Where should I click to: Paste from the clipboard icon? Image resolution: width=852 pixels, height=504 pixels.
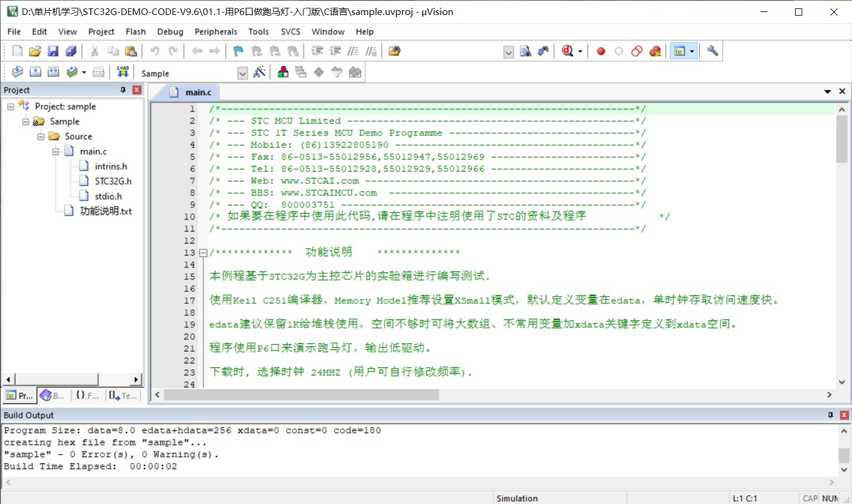pyautogui.click(x=131, y=51)
